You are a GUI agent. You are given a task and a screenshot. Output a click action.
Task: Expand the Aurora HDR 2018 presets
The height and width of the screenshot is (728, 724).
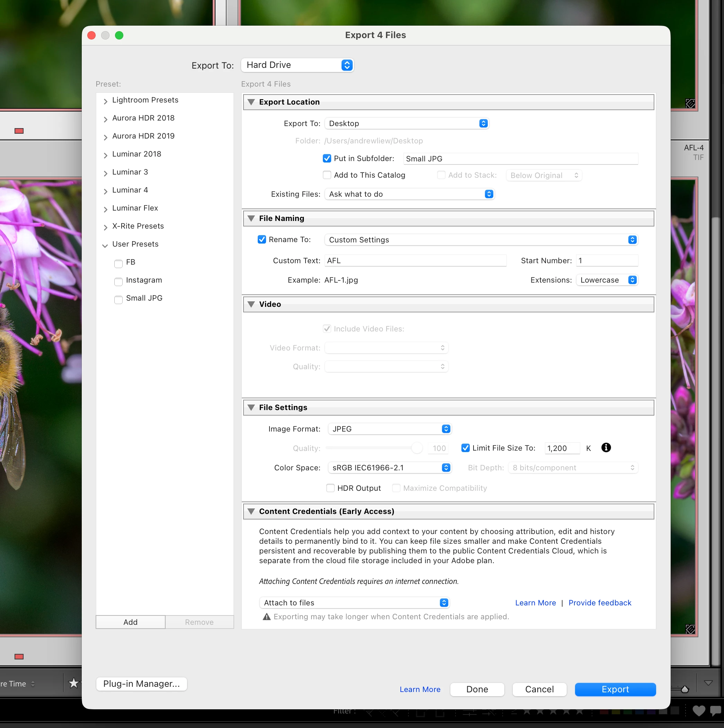click(x=106, y=119)
